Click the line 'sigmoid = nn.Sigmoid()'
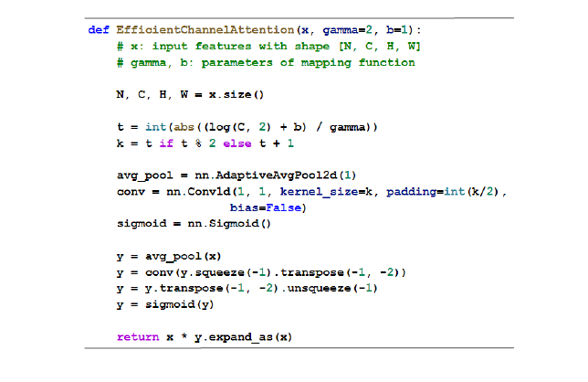The height and width of the screenshot is (382, 588). click(x=194, y=224)
